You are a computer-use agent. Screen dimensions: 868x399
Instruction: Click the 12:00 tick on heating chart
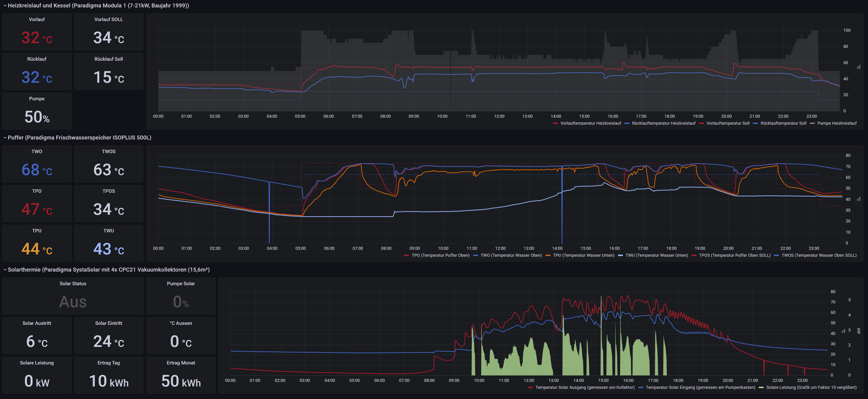[499, 116]
